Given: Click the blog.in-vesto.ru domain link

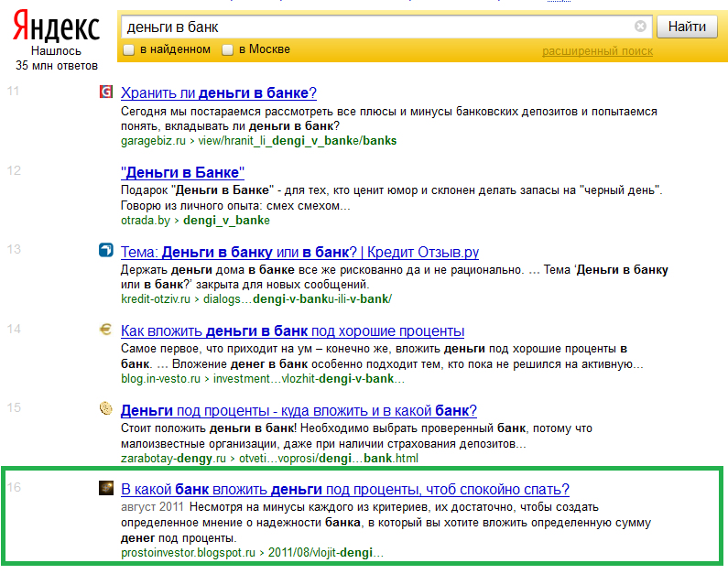Looking at the screenshot, I should point(160,379).
